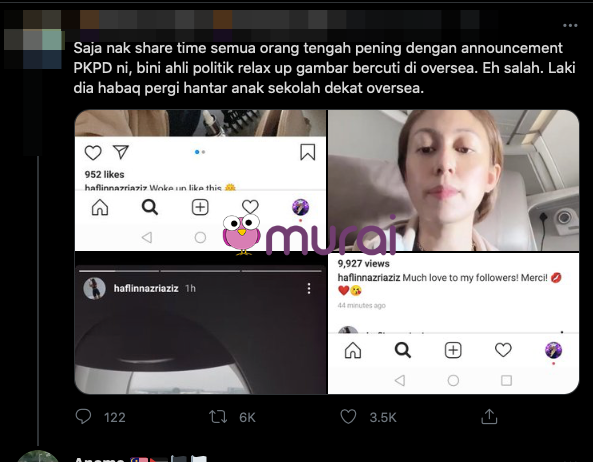Click haflinnazriaziz username in the story header
Image resolution: width=593 pixels, height=462 pixels.
(146, 288)
